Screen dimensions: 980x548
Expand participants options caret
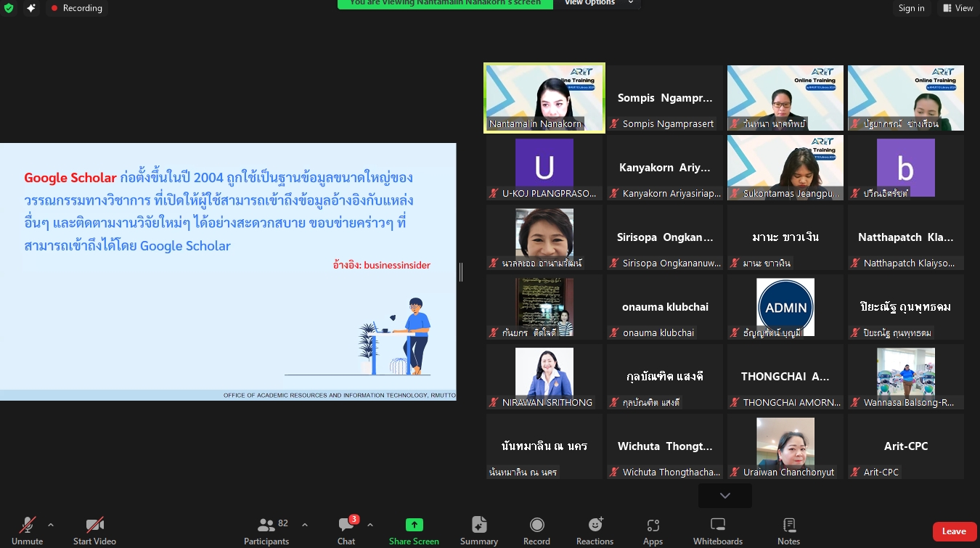[x=305, y=525]
